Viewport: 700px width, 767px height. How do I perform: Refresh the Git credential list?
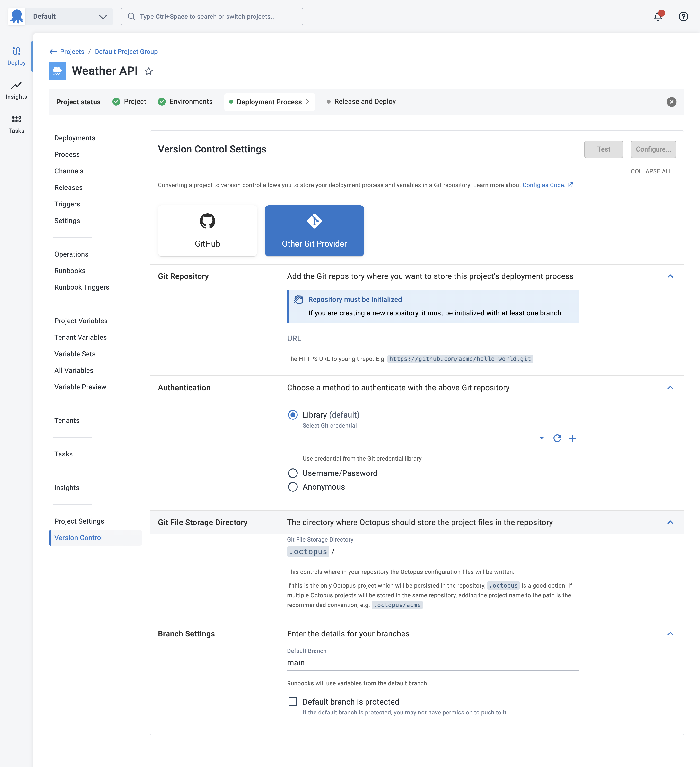[557, 438]
